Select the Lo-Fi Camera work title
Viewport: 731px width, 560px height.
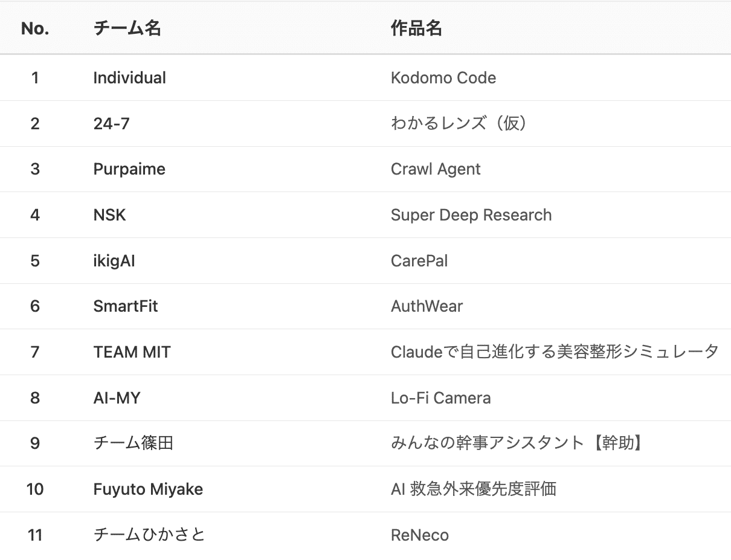click(x=440, y=398)
